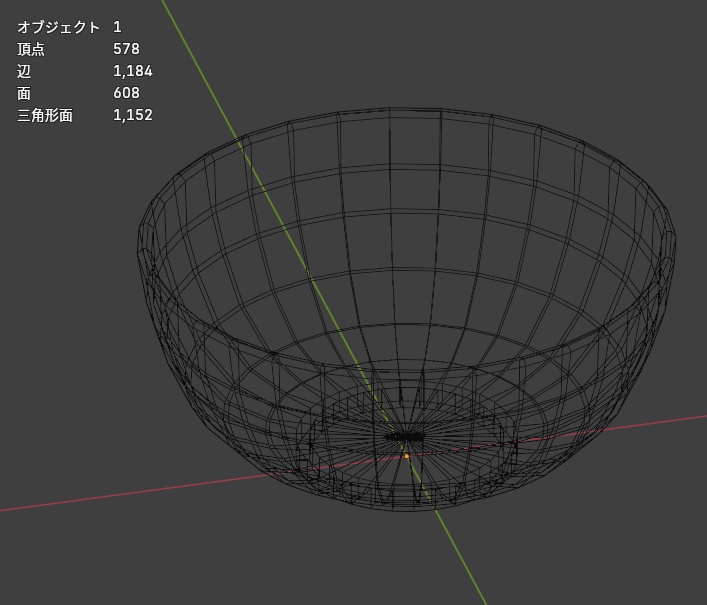The height and width of the screenshot is (605, 707).
Task: Select the triangle count value 1,152
Action: point(133,115)
